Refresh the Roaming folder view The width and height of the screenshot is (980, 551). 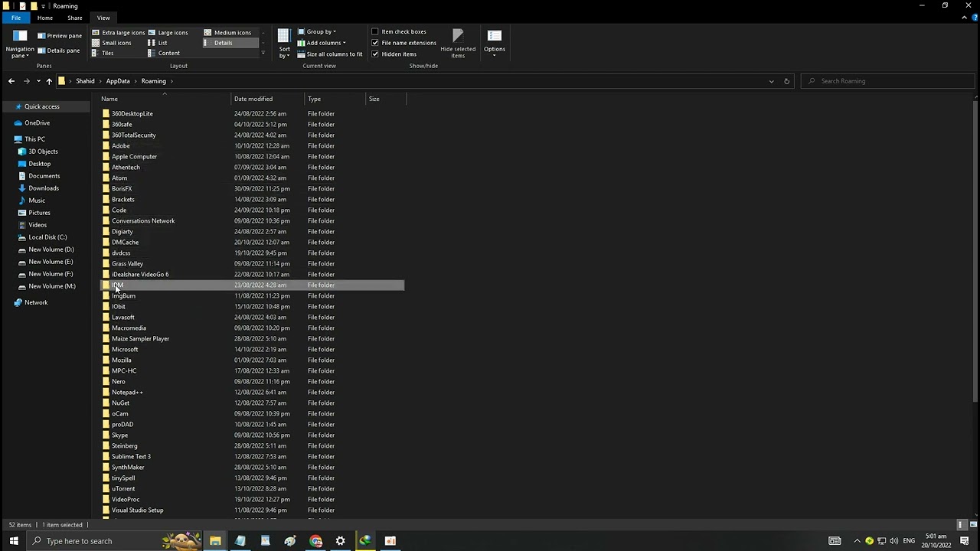pos(786,81)
